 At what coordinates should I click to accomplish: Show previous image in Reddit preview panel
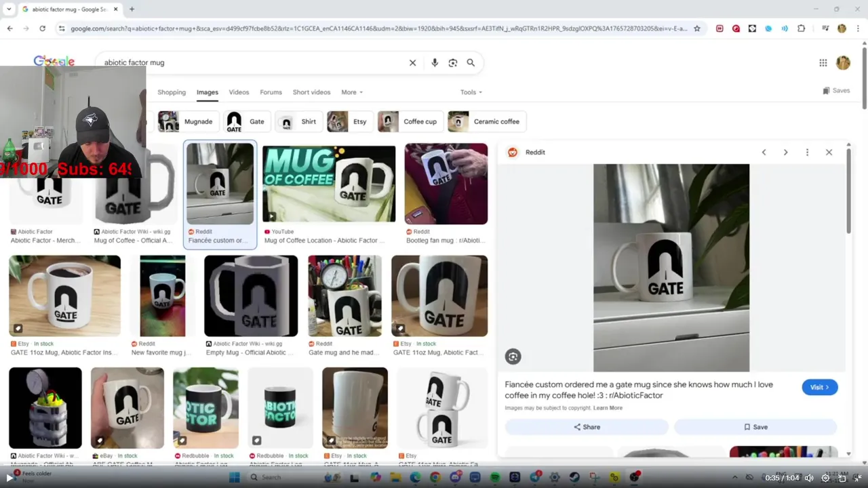coord(764,152)
